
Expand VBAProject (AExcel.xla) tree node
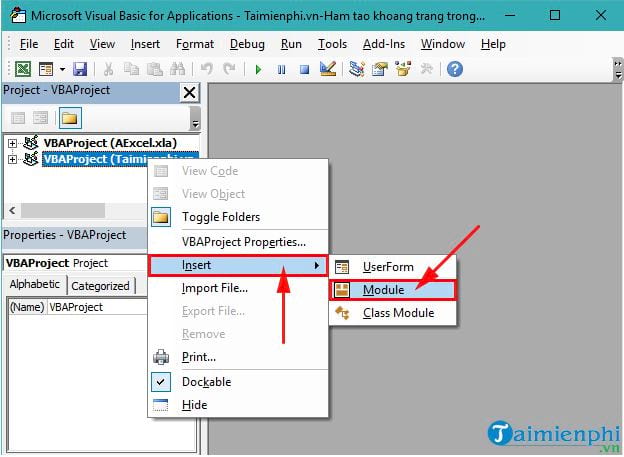tap(12, 143)
